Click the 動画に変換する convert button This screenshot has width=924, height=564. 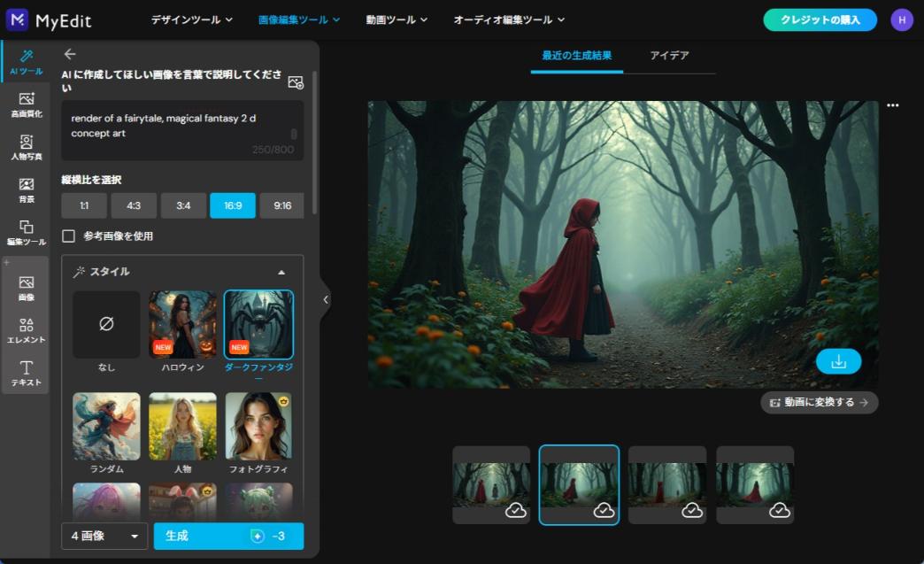tap(820, 402)
